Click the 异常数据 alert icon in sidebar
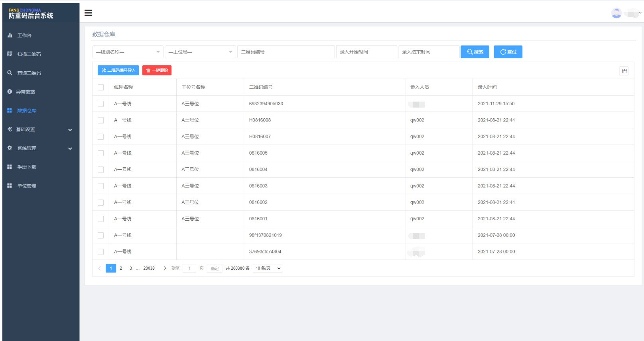Screen dimensions: 644x341 10,92
